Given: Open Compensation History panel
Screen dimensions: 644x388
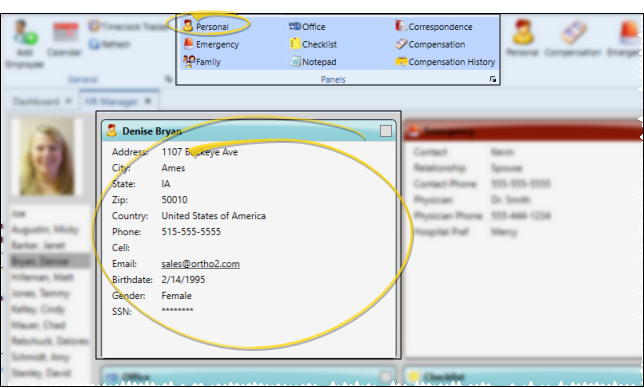Looking at the screenshot, I should click(445, 62).
